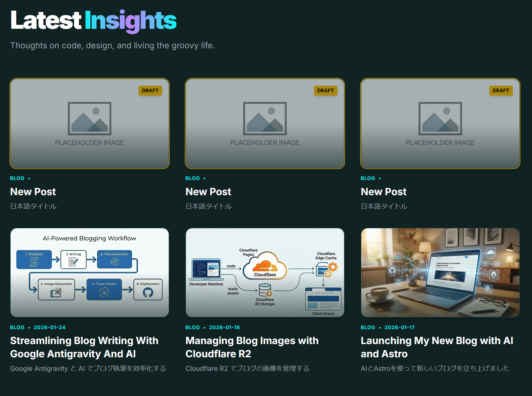
Task: Click the placeholder image icon in the leftmost draft card
Action: (x=89, y=118)
